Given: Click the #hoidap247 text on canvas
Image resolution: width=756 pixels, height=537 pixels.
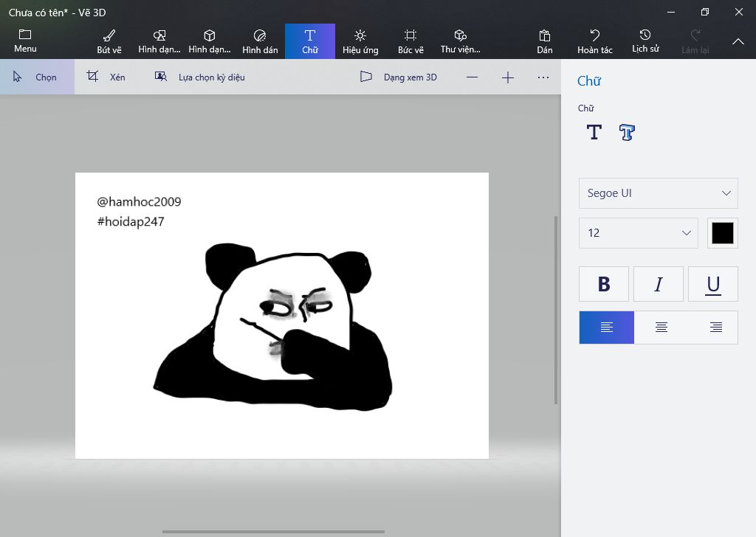Looking at the screenshot, I should point(131,222).
